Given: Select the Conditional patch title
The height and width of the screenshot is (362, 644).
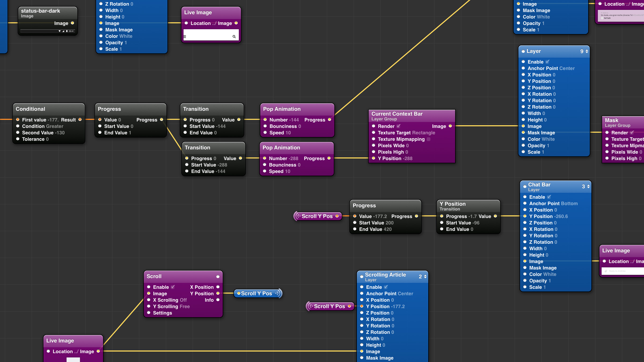Looking at the screenshot, I should pyautogui.click(x=30, y=109).
